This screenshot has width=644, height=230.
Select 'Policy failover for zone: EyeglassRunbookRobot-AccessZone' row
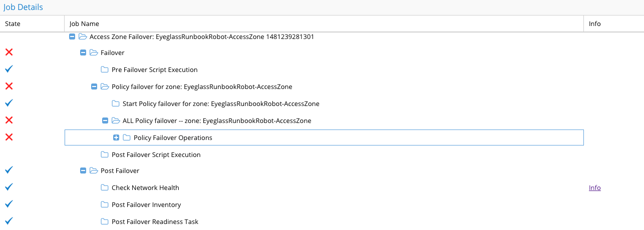pyautogui.click(x=202, y=87)
